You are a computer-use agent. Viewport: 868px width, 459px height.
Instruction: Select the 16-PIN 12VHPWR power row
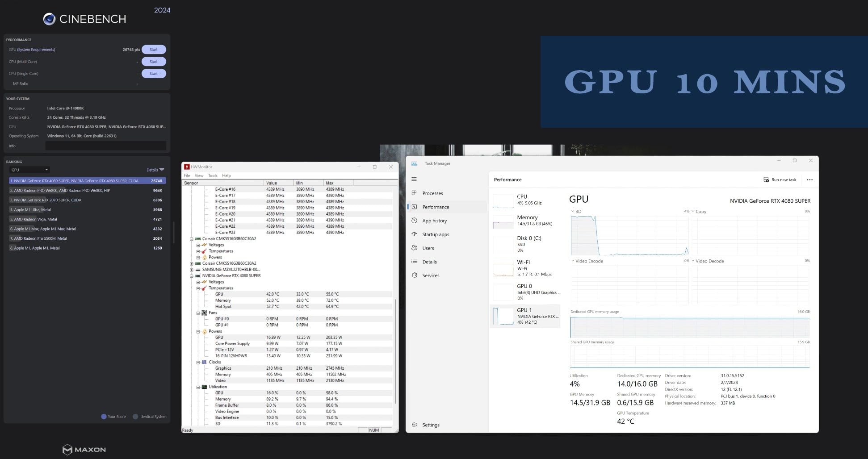[288, 356]
